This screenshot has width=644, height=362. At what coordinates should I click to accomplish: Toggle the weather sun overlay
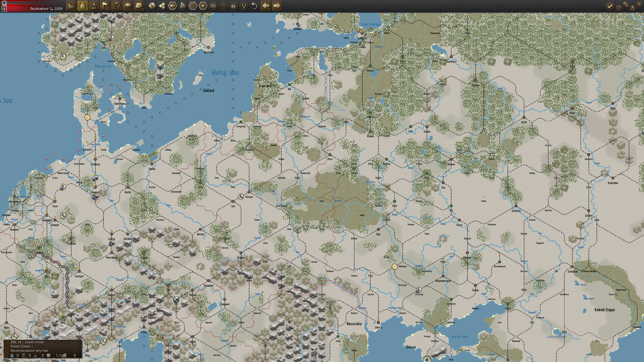tap(203, 6)
